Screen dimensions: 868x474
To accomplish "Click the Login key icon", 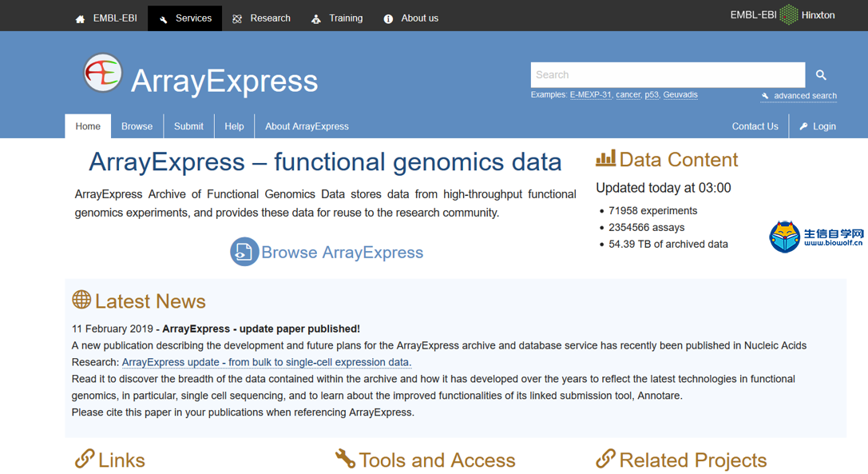I will click(x=804, y=126).
